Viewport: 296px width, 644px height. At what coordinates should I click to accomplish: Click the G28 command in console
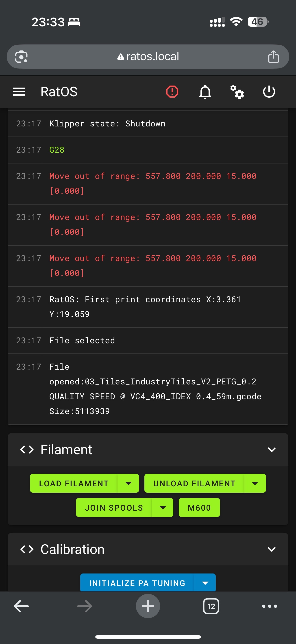coord(57,150)
